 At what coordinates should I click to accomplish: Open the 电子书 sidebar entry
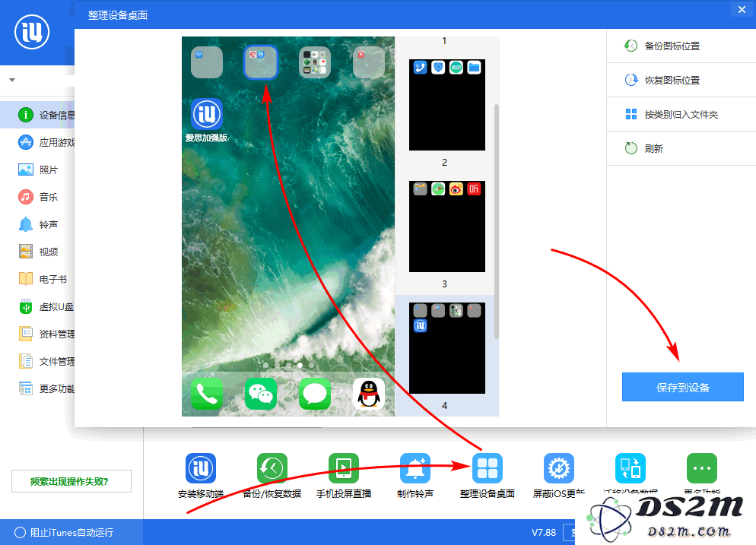click(37, 279)
